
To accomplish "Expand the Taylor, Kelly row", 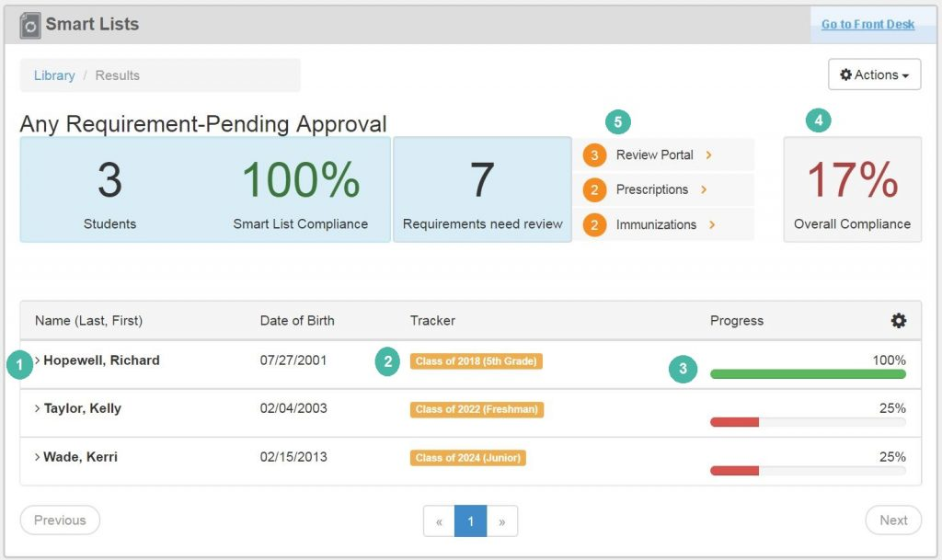I will tap(38, 408).
